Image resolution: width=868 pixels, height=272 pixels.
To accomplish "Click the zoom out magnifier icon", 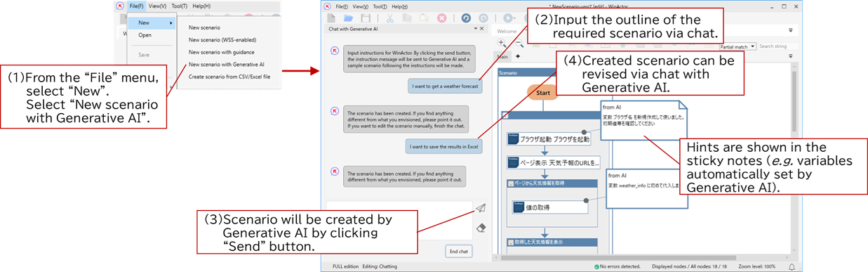I will click(519, 44).
